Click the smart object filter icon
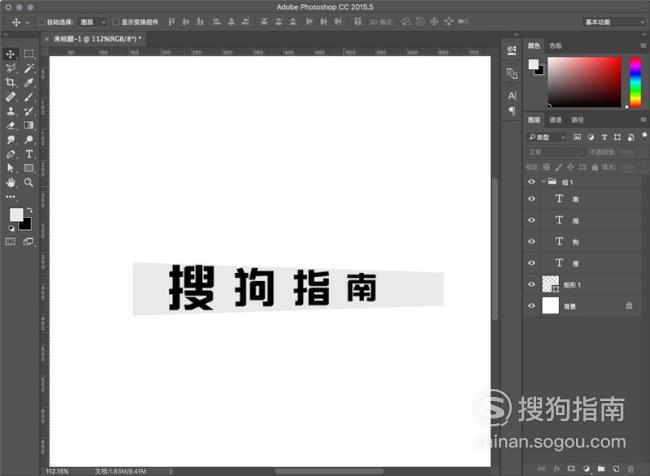This screenshot has width=650, height=476. point(631,137)
